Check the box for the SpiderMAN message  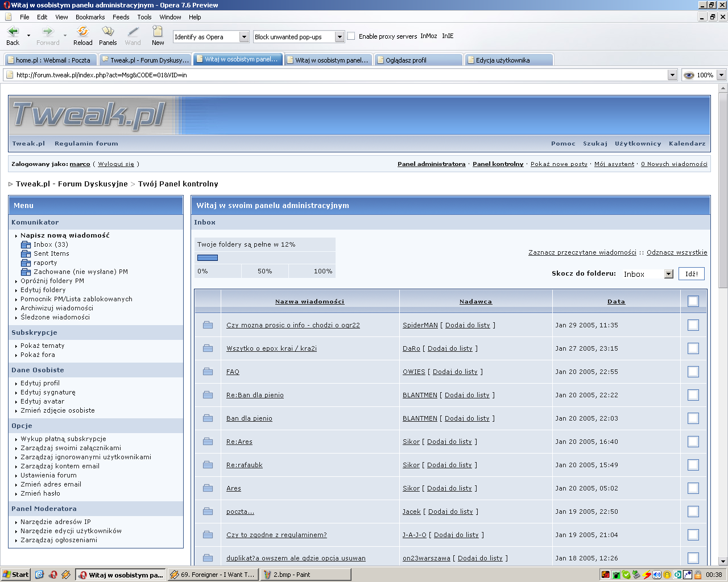coord(693,325)
